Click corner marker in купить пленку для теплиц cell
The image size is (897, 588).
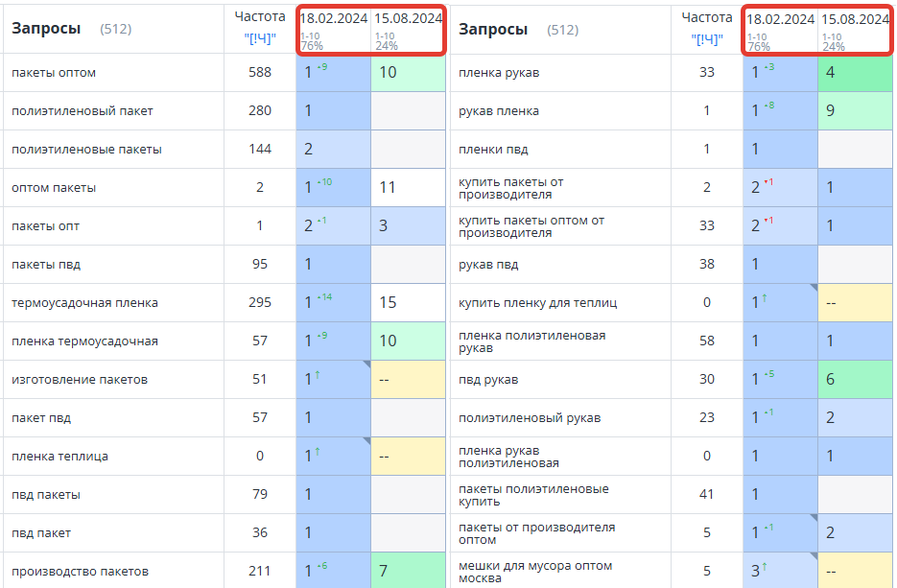point(813,288)
